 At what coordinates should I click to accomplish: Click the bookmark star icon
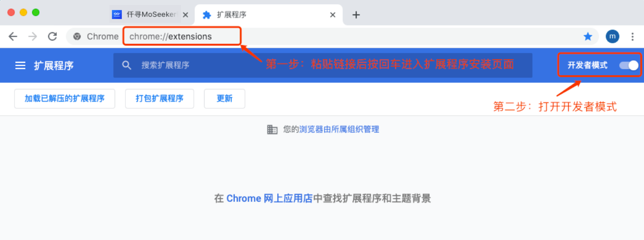coord(588,37)
